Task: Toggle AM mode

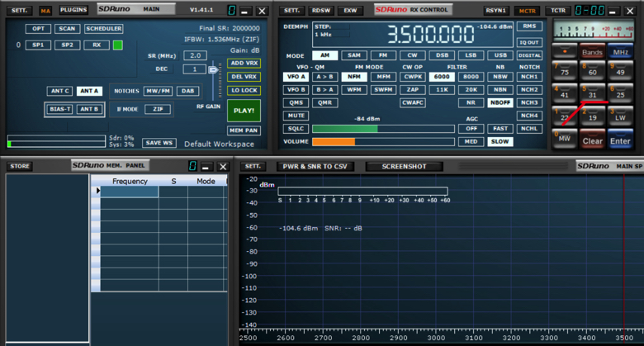Action: [x=324, y=55]
